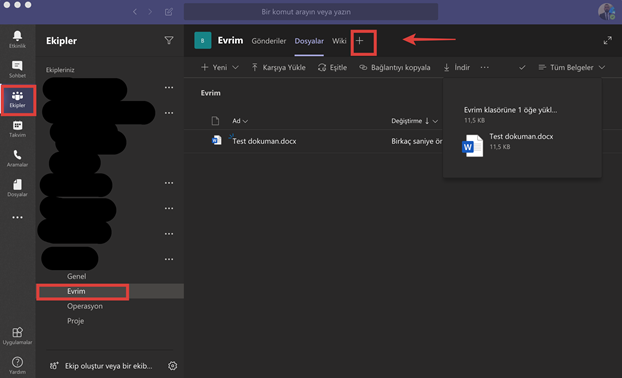The height and width of the screenshot is (378, 622).
Task: Open Uygulamalar apps store
Action: [x=17, y=336]
